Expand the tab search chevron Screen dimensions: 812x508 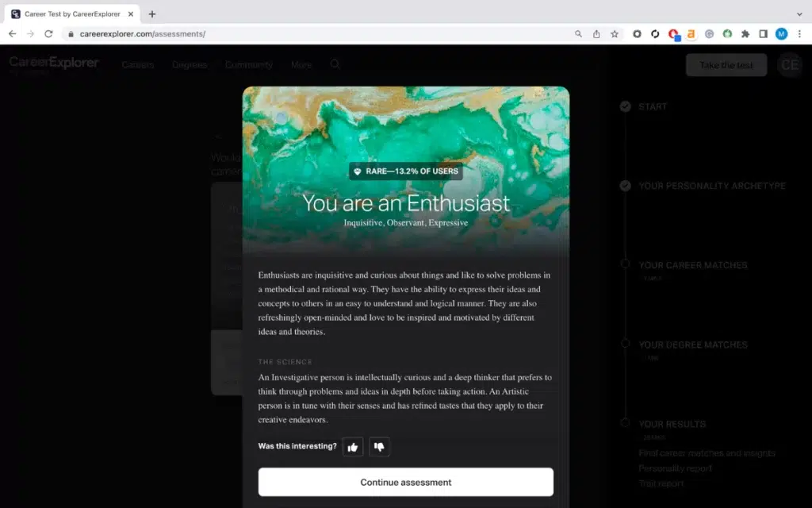coord(799,14)
